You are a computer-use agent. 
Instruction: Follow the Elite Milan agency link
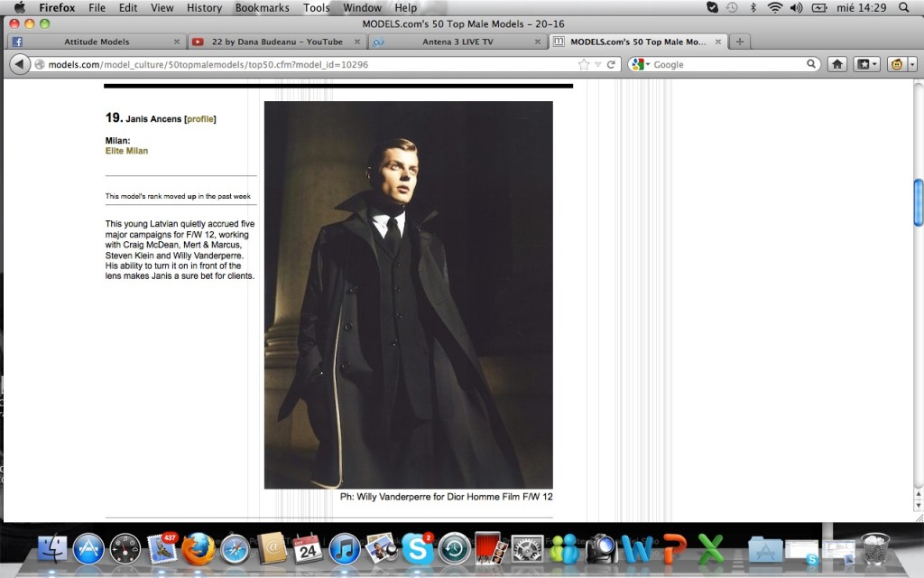126,151
